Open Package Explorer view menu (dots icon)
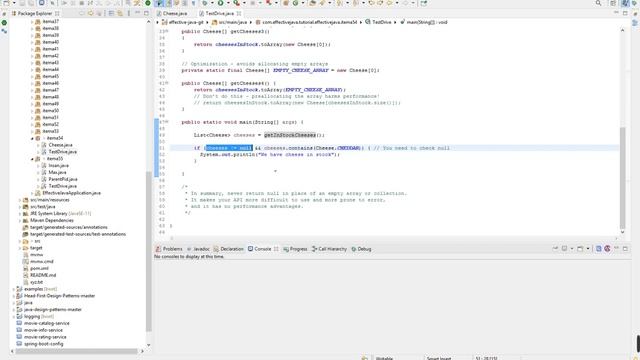The image size is (640, 360). (129, 13)
